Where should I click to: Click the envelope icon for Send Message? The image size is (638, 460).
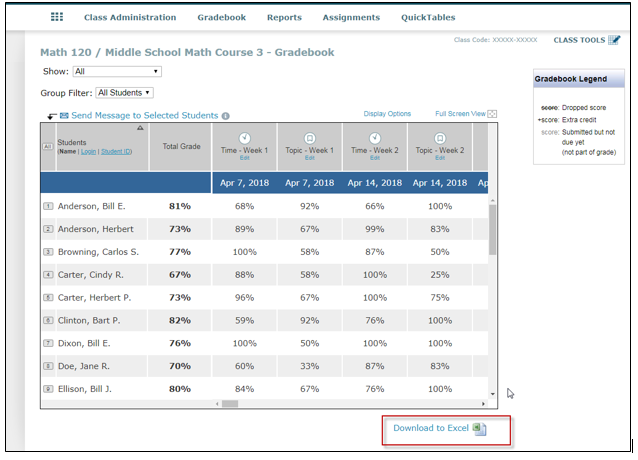[64, 116]
